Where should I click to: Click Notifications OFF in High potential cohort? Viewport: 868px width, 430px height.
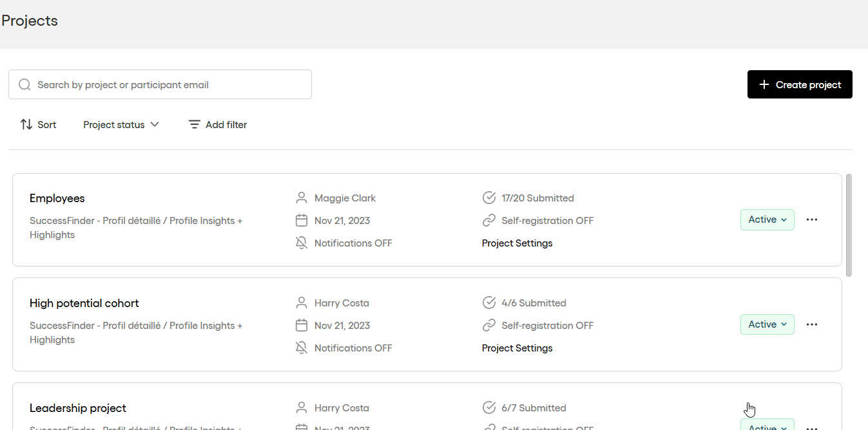point(353,348)
